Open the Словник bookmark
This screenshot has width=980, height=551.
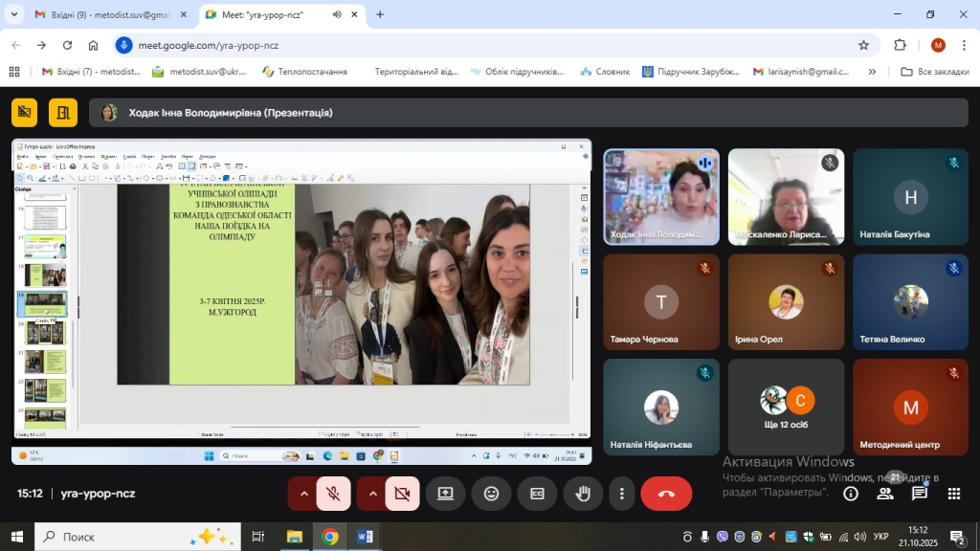pyautogui.click(x=605, y=72)
